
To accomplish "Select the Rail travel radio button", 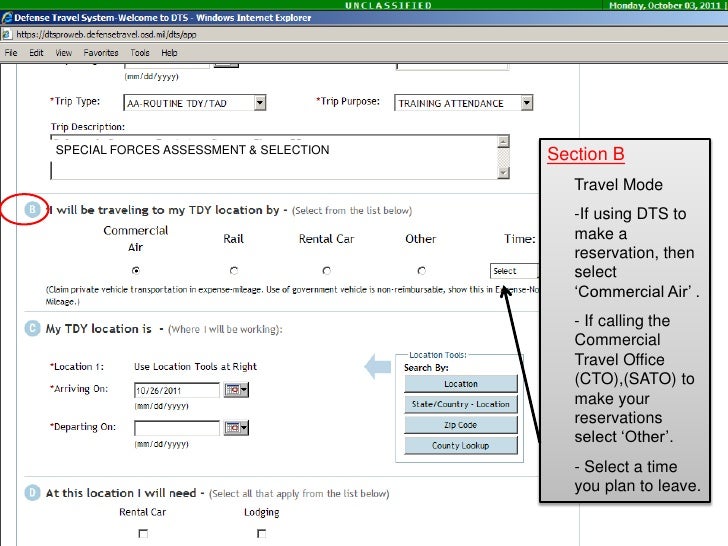I will point(234,270).
